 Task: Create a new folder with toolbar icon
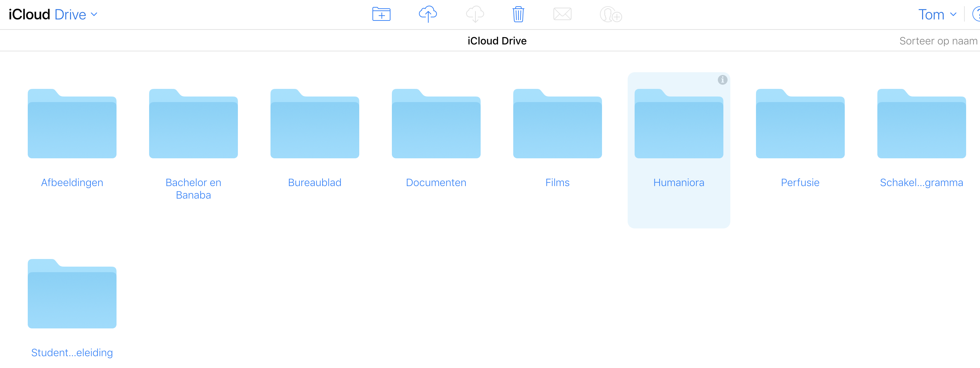tap(381, 15)
